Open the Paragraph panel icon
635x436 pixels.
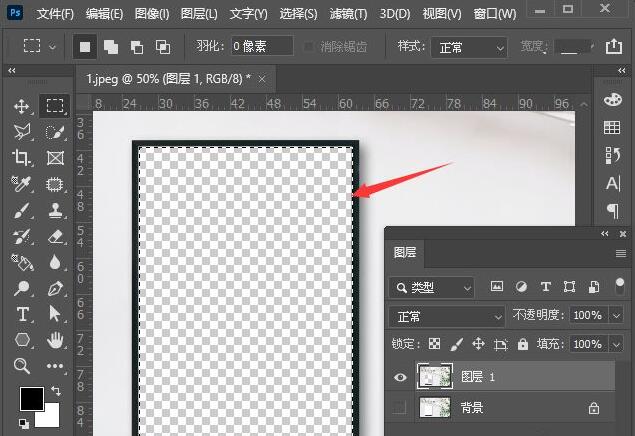click(x=613, y=211)
